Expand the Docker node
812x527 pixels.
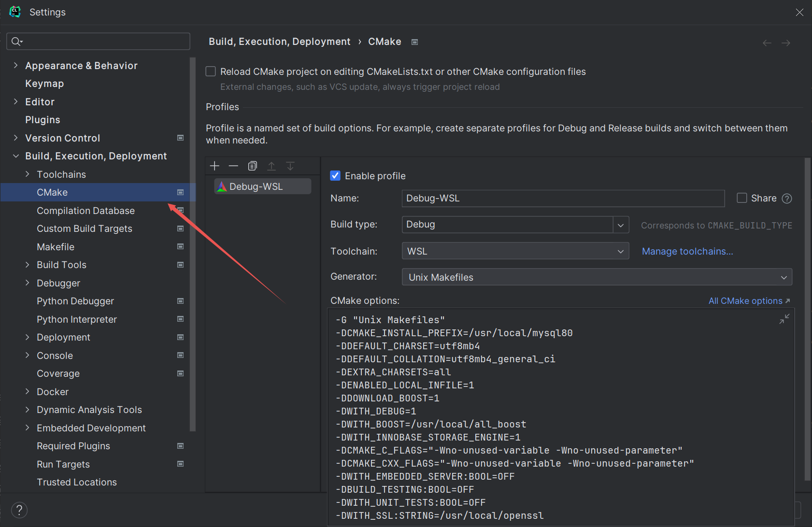[x=27, y=391]
